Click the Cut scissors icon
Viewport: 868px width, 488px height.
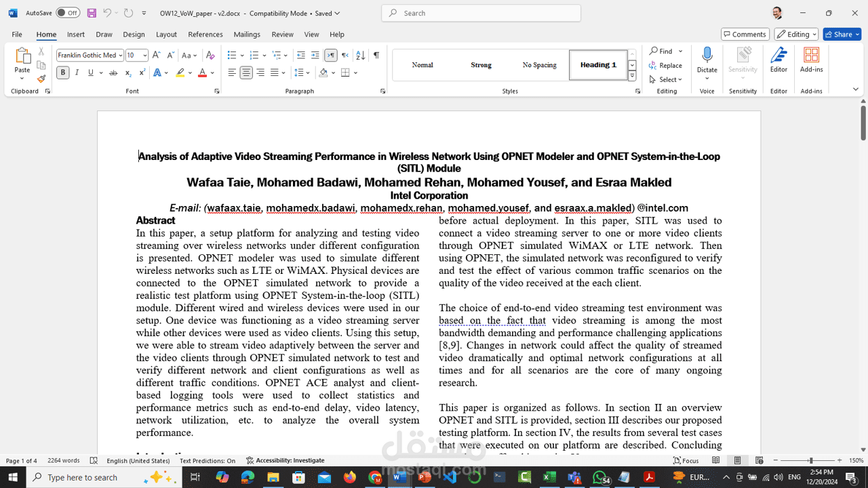pos(41,52)
